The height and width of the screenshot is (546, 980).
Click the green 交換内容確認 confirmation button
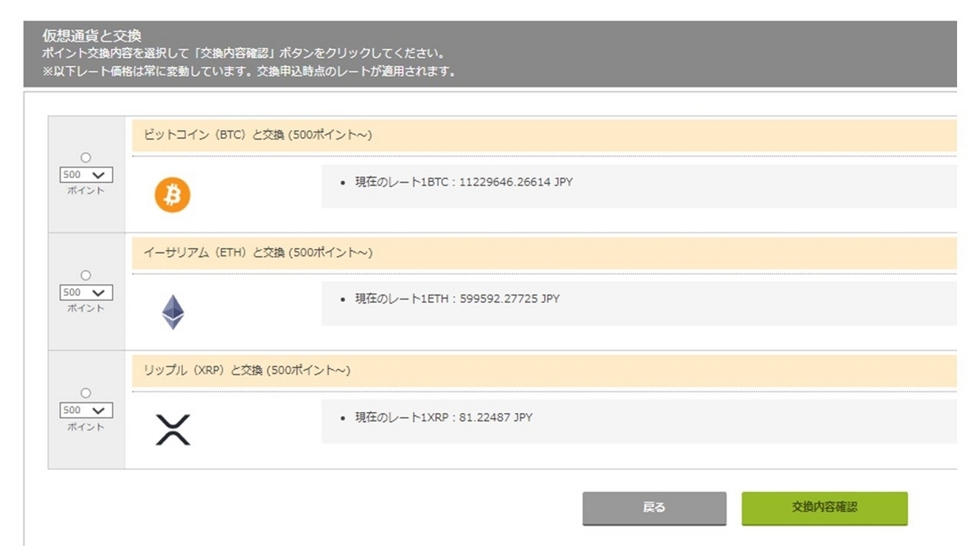pos(825,508)
